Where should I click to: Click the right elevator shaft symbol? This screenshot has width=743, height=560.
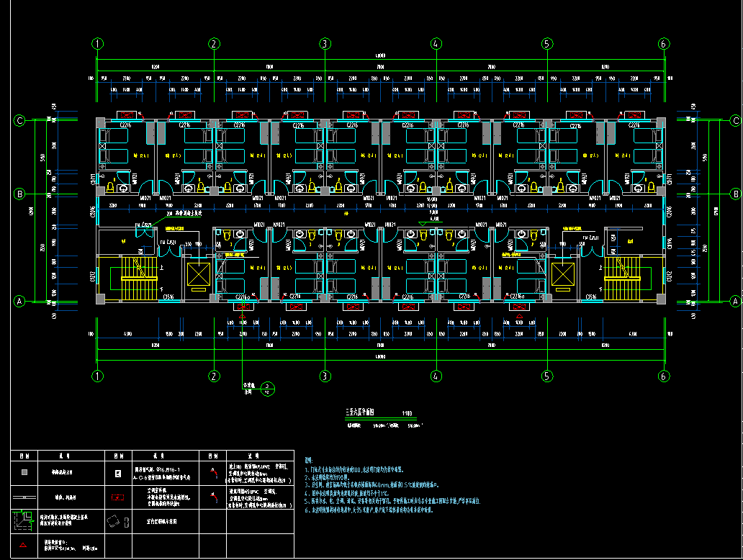point(562,275)
